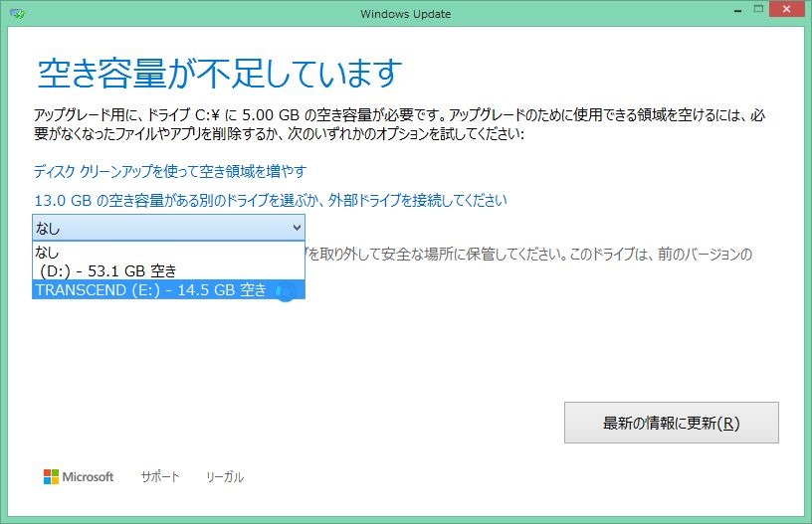Click the Windows Update title bar icon

point(17,14)
